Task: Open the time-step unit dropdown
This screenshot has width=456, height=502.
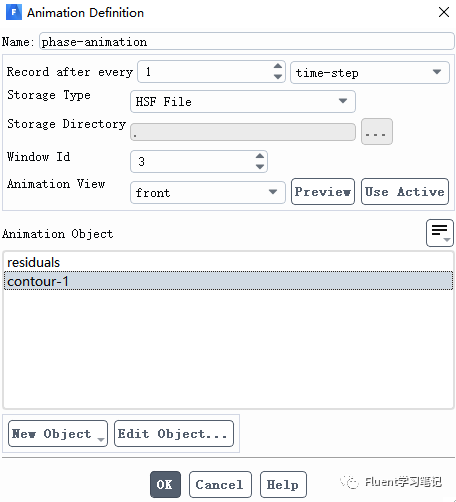Action: [x=370, y=72]
